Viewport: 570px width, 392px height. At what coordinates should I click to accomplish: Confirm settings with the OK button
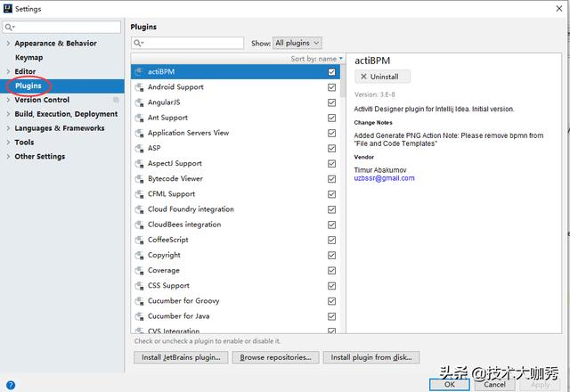pyautogui.click(x=449, y=384)
